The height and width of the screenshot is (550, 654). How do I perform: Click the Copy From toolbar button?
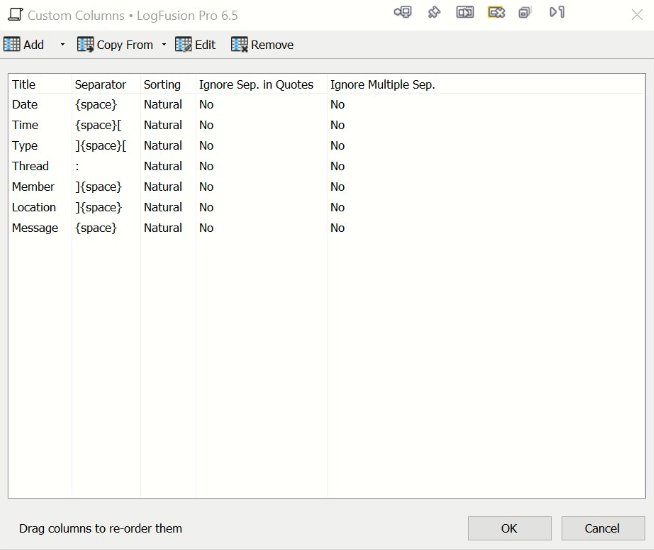[x=115, y=45]
